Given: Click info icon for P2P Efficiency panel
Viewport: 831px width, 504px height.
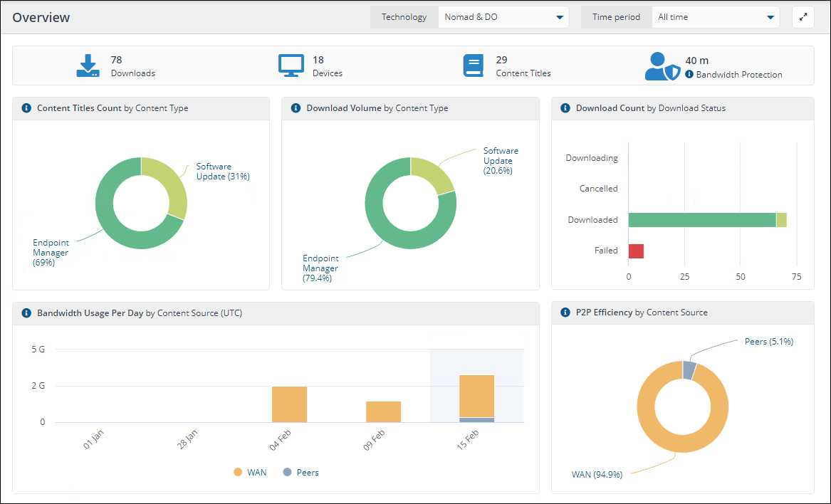Looking at the screenshot, I should 565,313.
